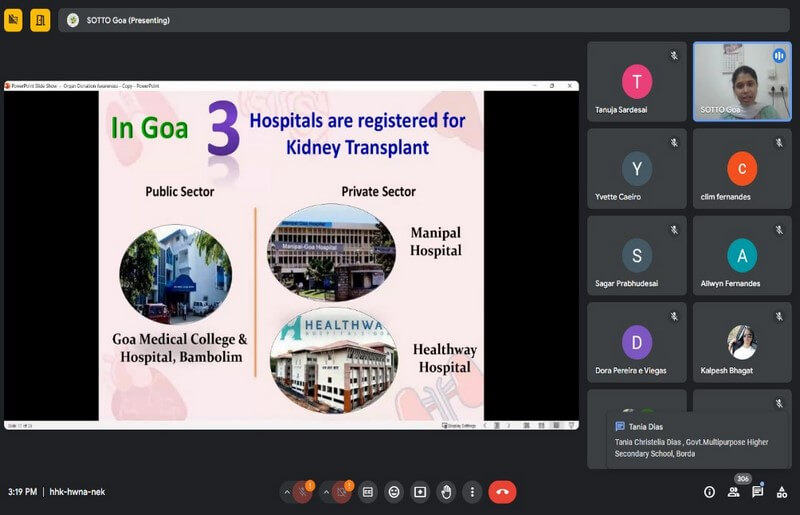800x515 pixels.
Task: Click muted mic icon on Sagar Prabhudesai tile
Action: point(674,230)
